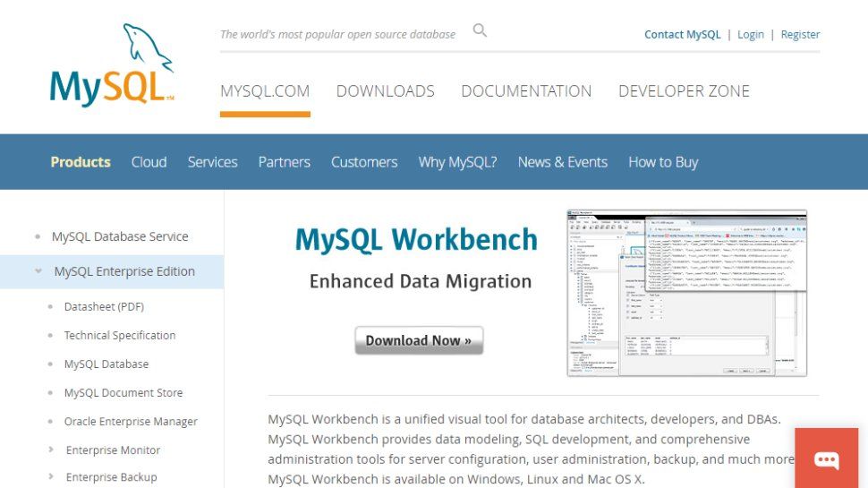This screenshot has height=488, width=868.
Task: Open the Datasheet (PDF) link
Action: pos(104,306)
